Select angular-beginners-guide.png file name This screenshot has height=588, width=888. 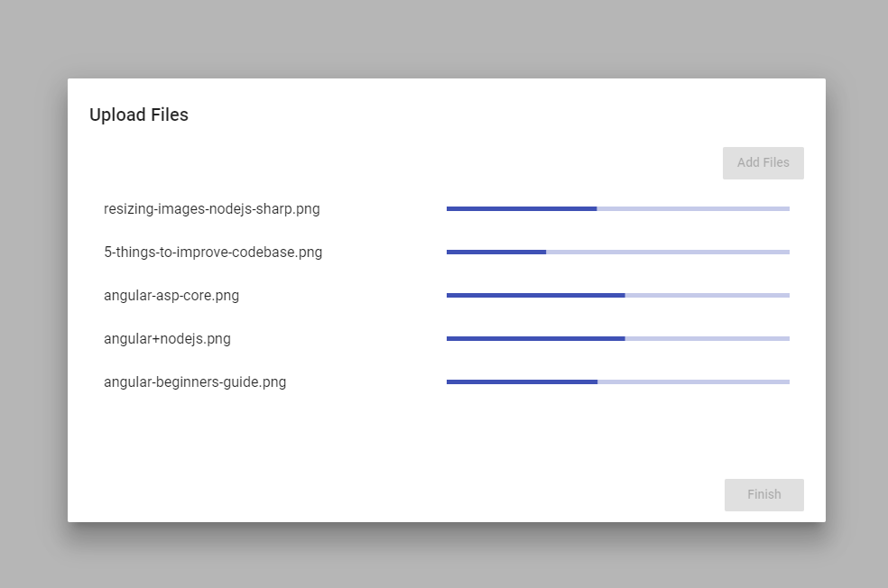tap(195, 382)
